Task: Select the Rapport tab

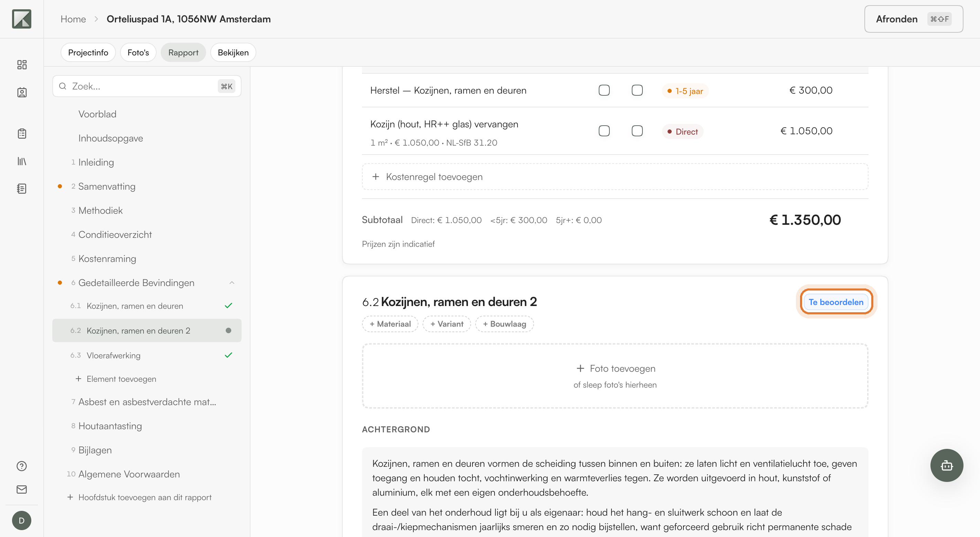Action: tap(183, 53)
